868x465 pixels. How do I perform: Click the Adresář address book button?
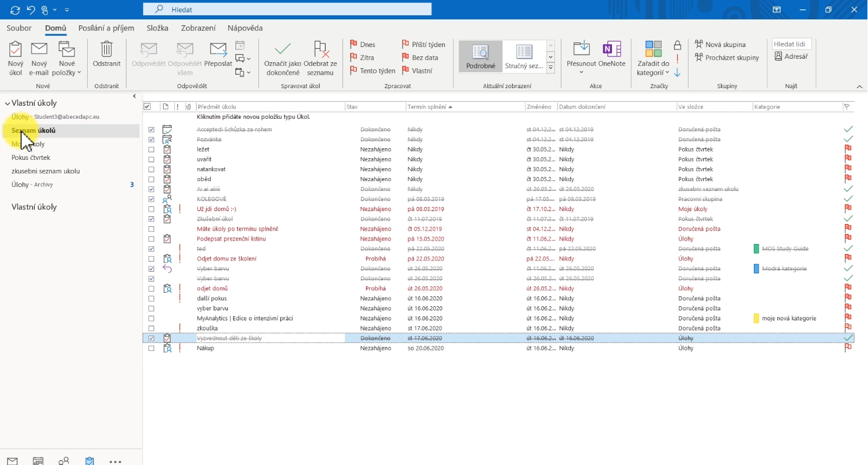[x=791, y=56]
